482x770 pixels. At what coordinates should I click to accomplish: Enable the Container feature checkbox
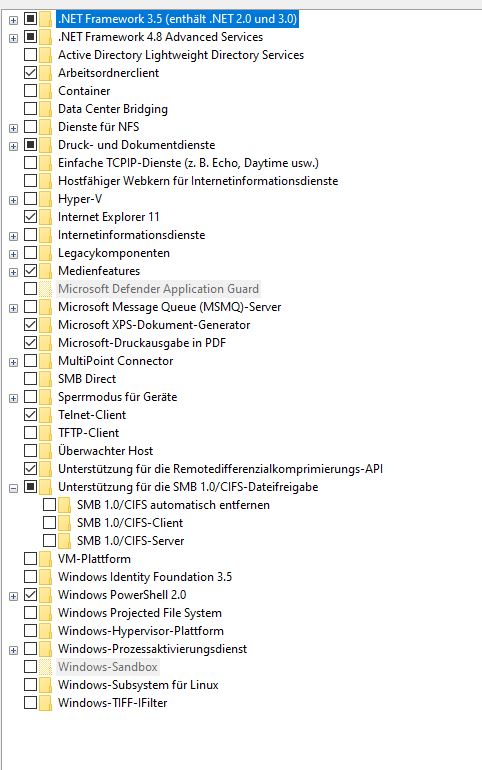[x=30, y=91]
